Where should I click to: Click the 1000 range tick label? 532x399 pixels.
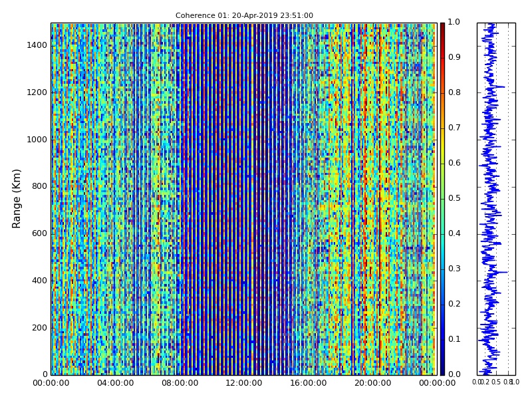tap(37, 140)
